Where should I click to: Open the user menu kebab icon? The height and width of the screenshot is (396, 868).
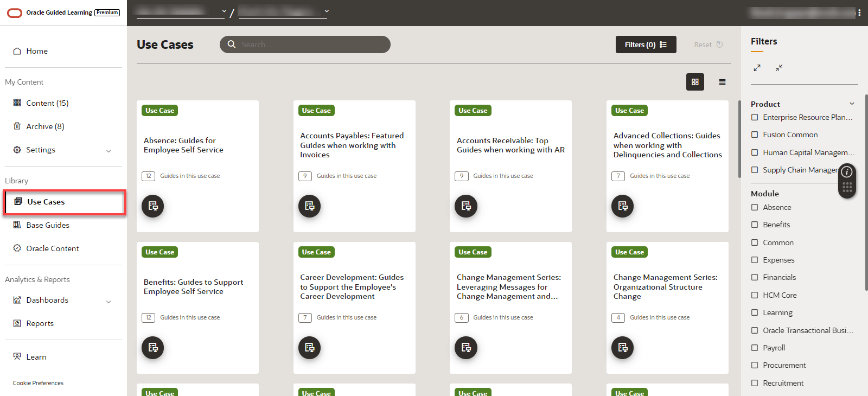[859, 12]
